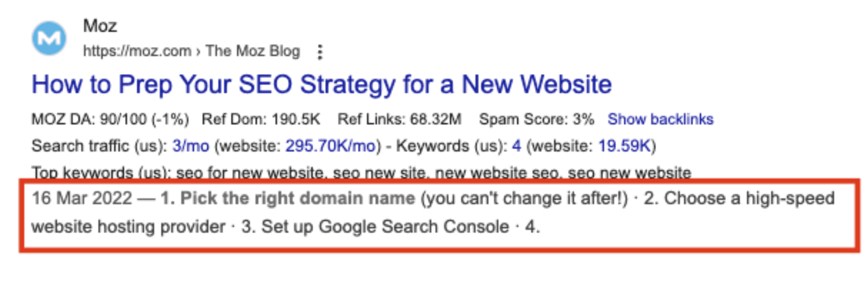Click the blue Moz "M" favicon logo
The image size is (868, 283).
[49, 39]
